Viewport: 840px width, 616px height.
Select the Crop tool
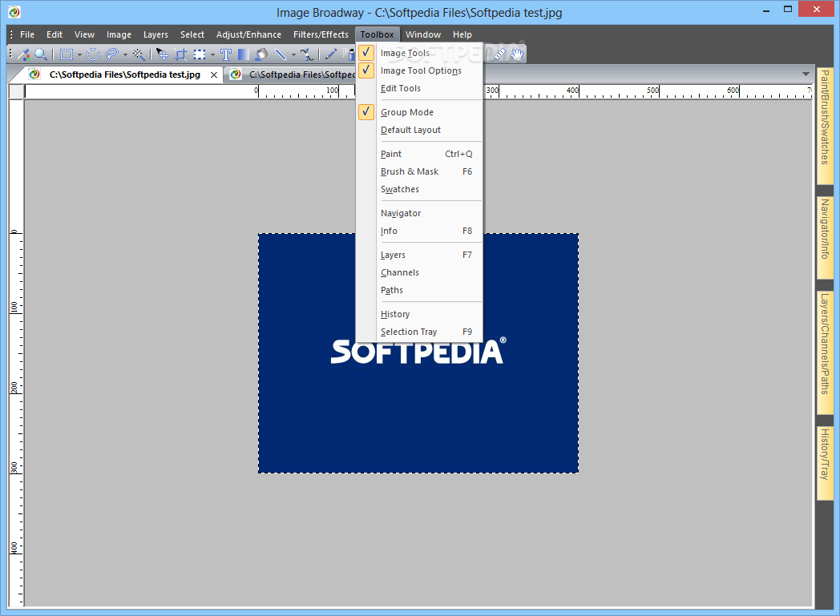[x=181, y=54]
